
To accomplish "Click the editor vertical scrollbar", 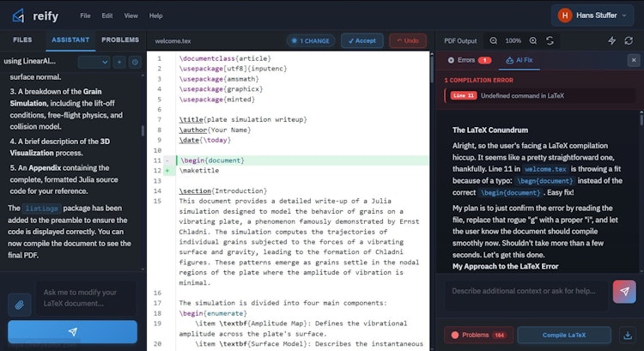I will 432,68.
